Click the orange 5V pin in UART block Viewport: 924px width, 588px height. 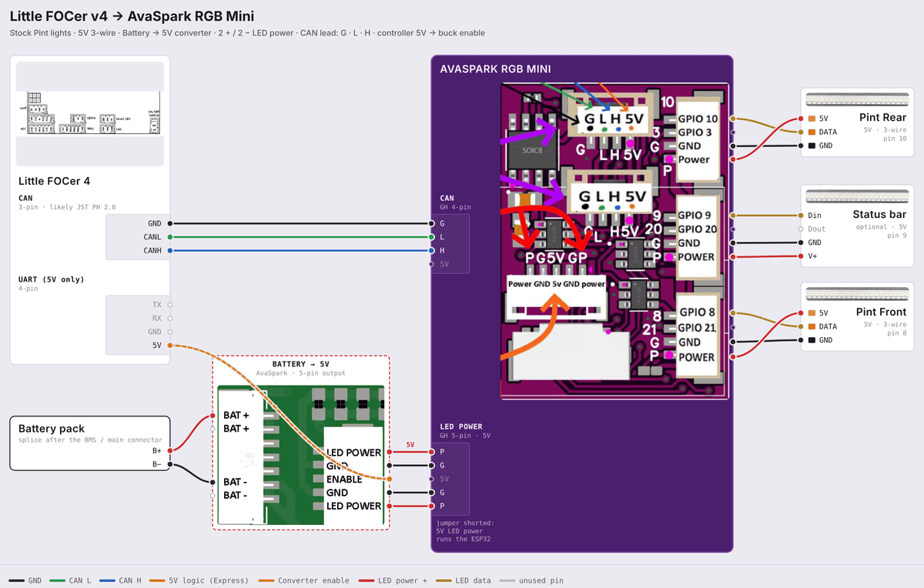169,346
